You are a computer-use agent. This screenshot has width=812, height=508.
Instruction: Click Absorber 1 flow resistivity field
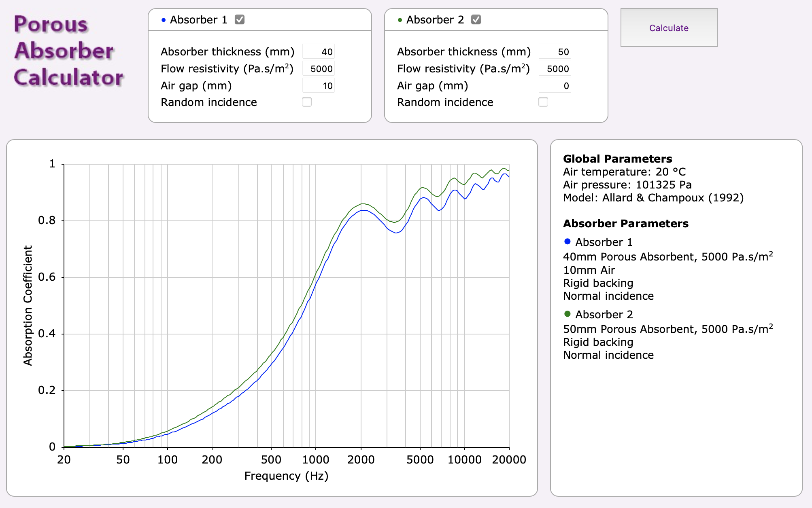coord(319,69)
